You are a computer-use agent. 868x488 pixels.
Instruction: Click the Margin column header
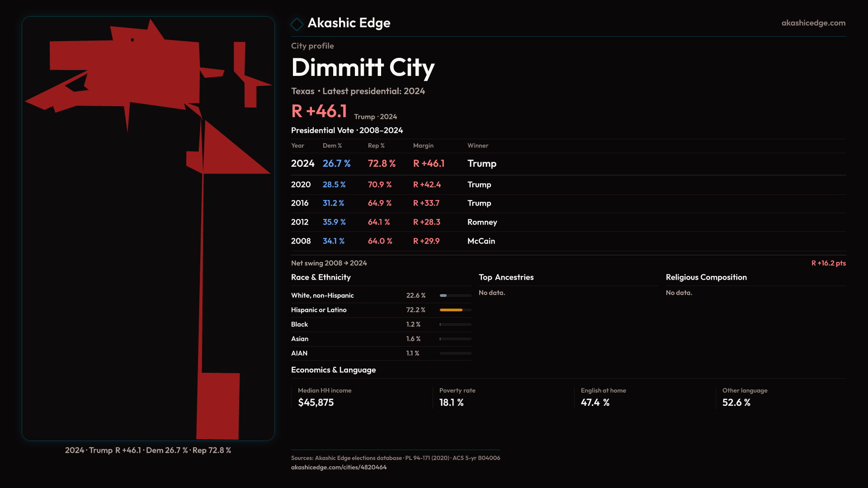pyautogui.click(x=423, y=145)
